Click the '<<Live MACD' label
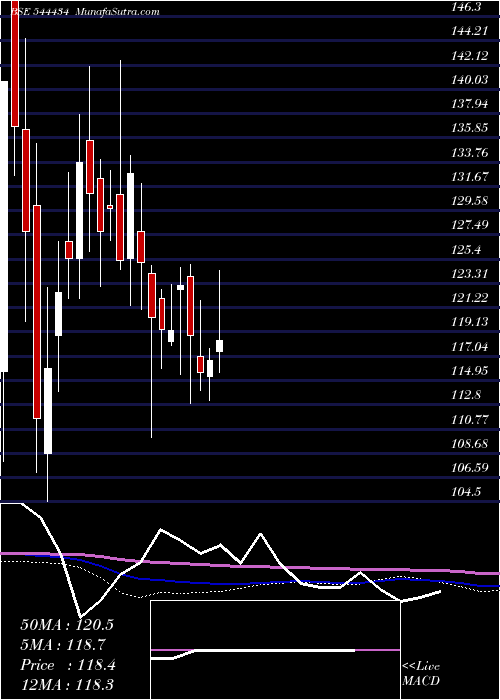The width and height of the screenshot is (500, 700). pyautogui.click(x=421, y=674)
